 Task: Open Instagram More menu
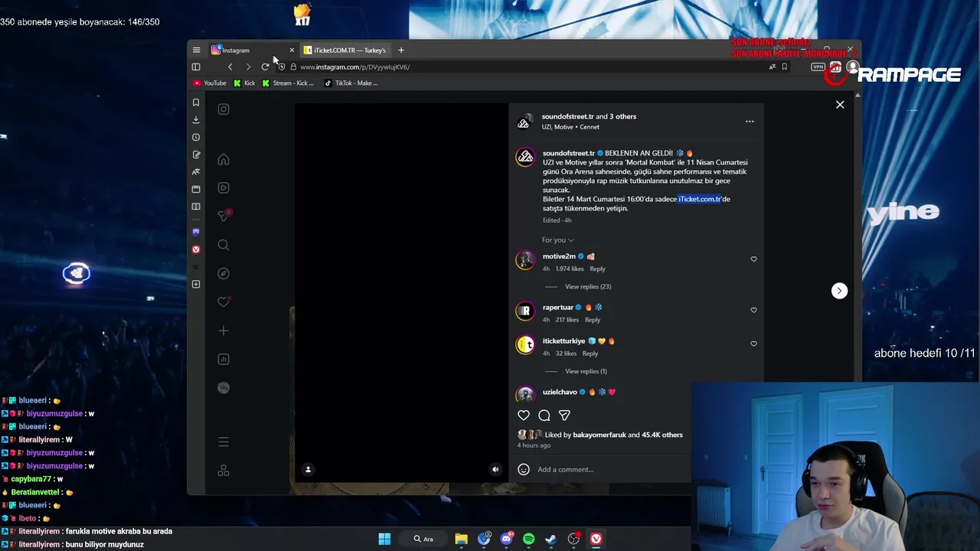(x=224, y=442)
